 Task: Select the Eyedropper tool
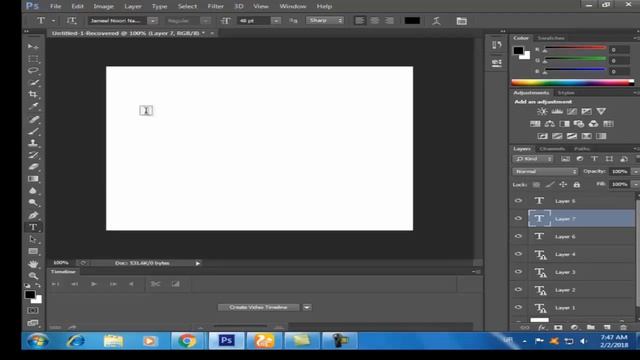coord(33,107)
